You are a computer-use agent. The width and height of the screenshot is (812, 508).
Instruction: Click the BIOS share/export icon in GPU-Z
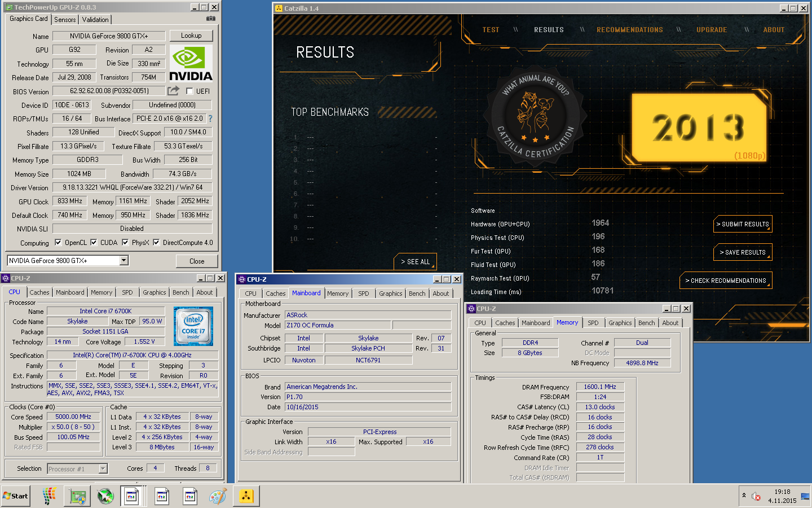pos(173,90)
